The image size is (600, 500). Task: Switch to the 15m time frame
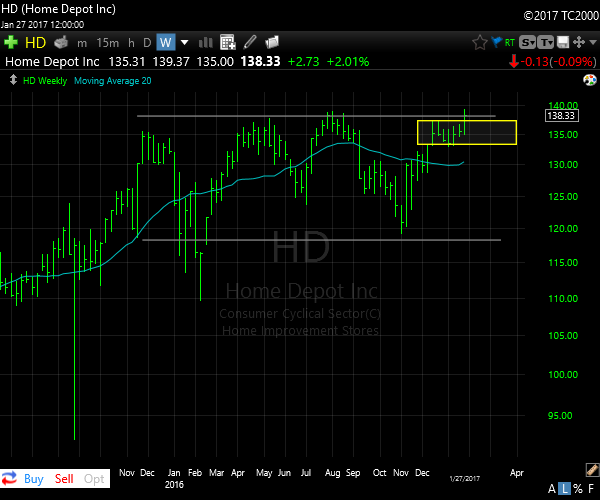108,43
